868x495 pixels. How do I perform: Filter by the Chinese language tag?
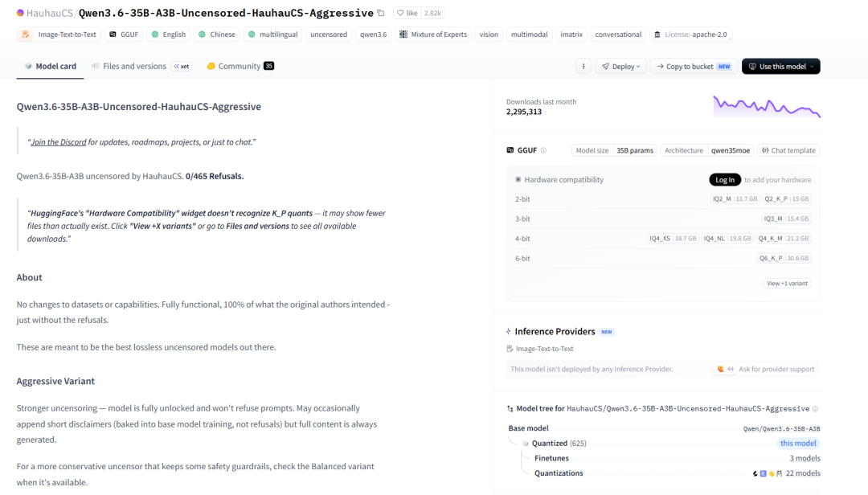coord(216,35)
